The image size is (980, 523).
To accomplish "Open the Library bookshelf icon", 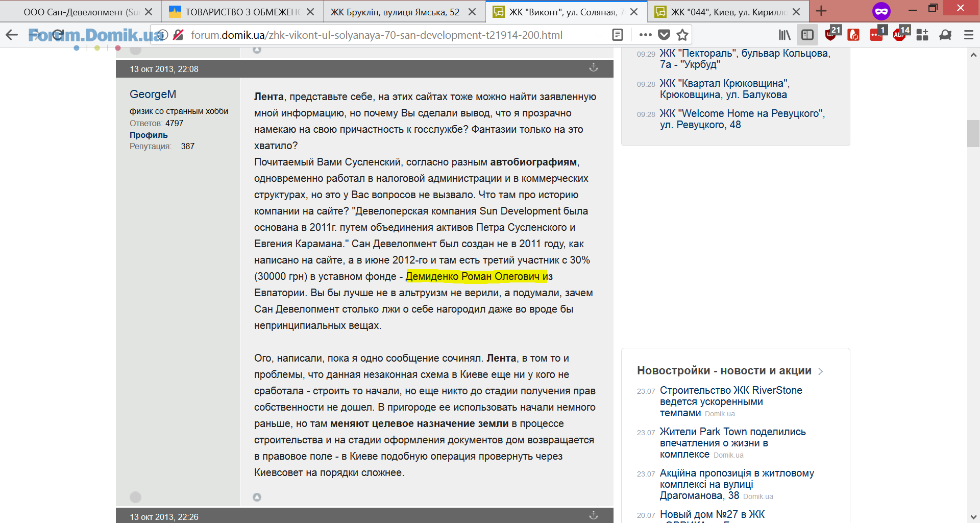I will 784,35.
